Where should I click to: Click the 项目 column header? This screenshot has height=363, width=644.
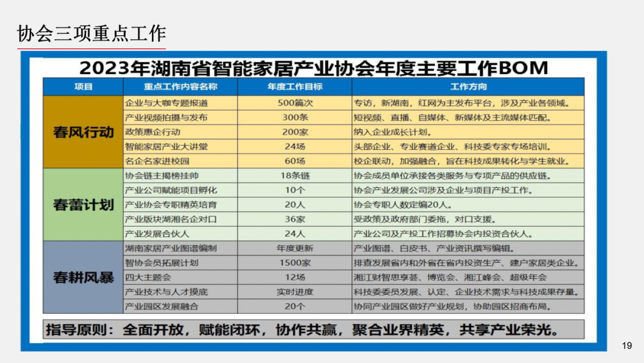(83, 87)
